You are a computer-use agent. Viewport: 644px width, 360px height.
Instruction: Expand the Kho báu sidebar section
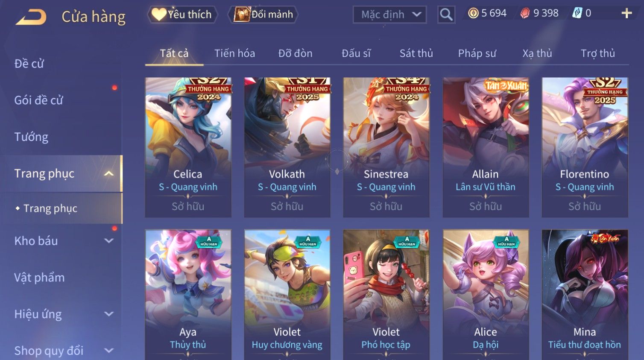(x=109, y=241)
